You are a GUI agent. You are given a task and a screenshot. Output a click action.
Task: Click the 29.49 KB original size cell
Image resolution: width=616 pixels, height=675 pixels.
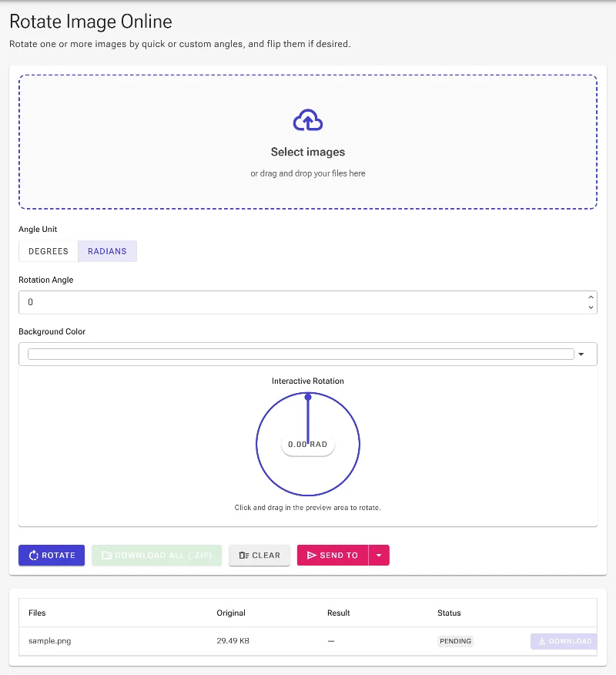coord(233,641)
